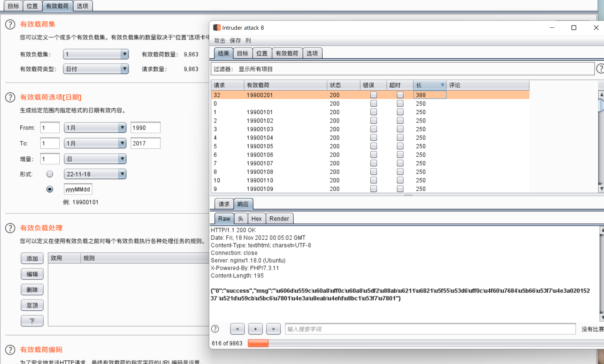Click 编辑 to edit processing rule
604x364 pixels.
click(32, 274)
